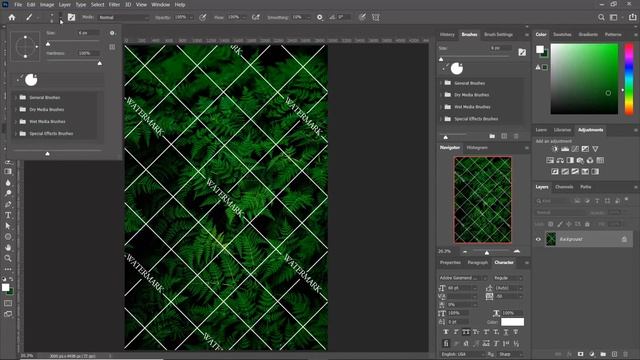Click the Navigator zoom slider
The width and height of the screenshot is (640, 360).
point(487,252)
